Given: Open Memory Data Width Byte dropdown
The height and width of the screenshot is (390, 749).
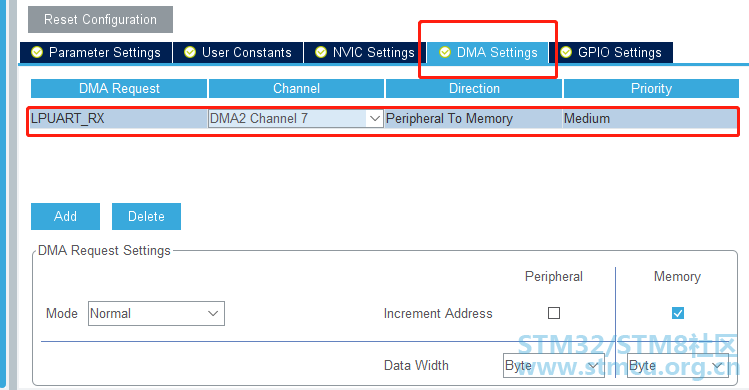Looking at the screenshot, I should pos(678,366).
